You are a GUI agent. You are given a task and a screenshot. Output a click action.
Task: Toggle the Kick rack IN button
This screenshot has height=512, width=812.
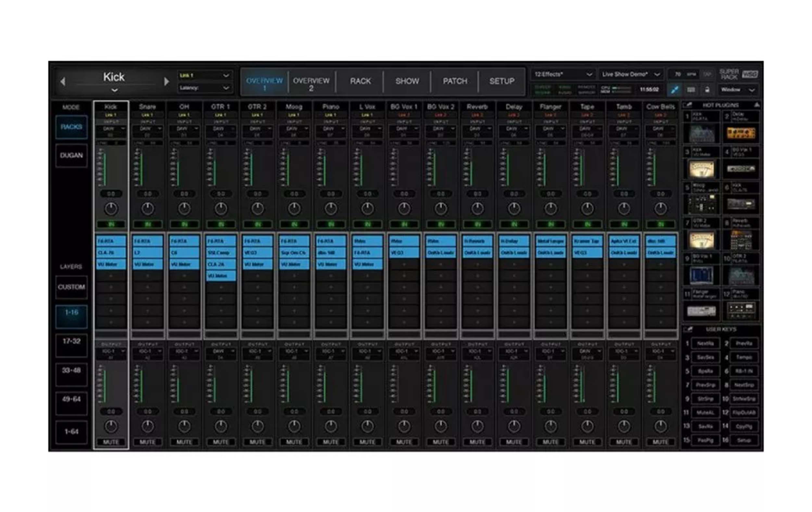(111, 224)
